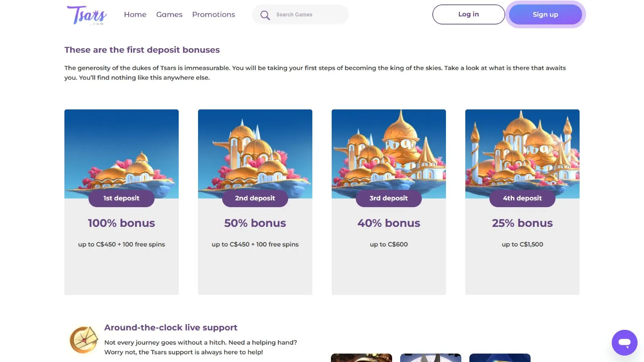Click the Around-the-clock live support heading

click(x=171, y=327)
